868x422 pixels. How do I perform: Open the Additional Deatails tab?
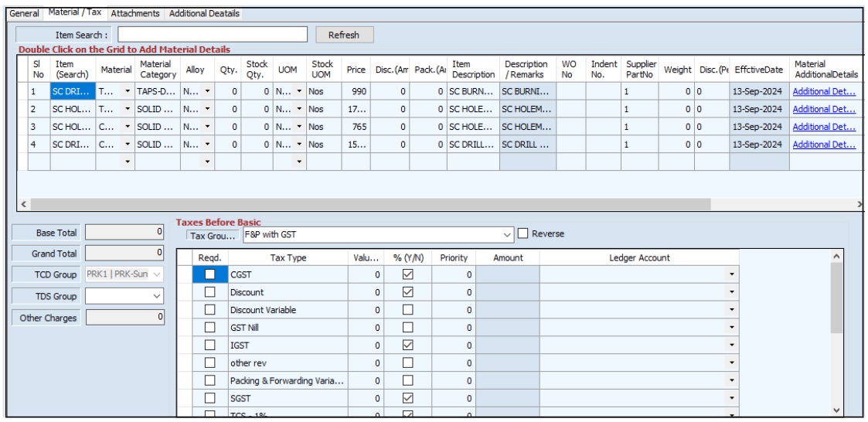coord(204,14)
